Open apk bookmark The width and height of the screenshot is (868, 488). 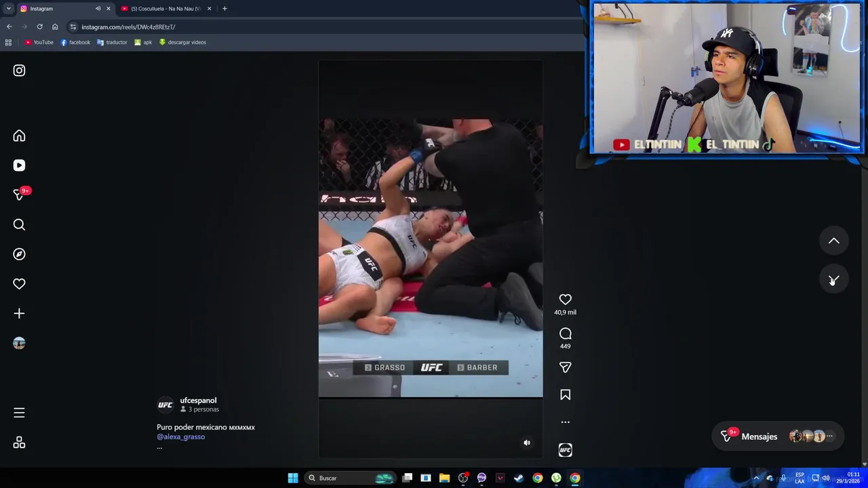(x=143, y=42)
